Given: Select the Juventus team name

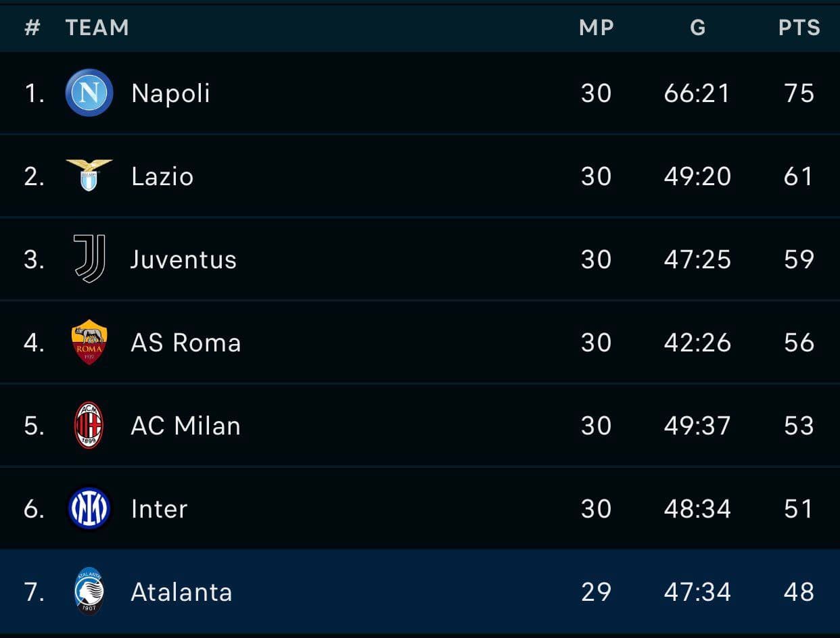Looking at the screenshot, I should point(183,260).
